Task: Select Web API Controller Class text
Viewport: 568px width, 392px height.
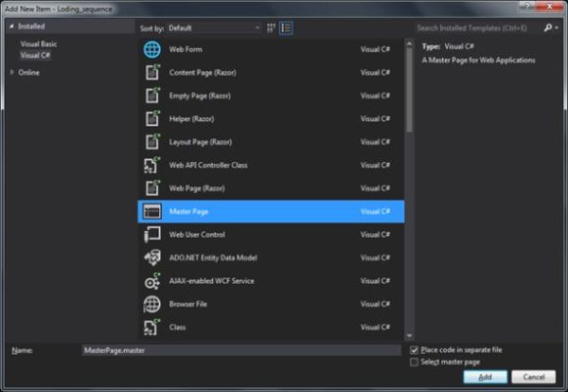Action: tap(208, 165)
